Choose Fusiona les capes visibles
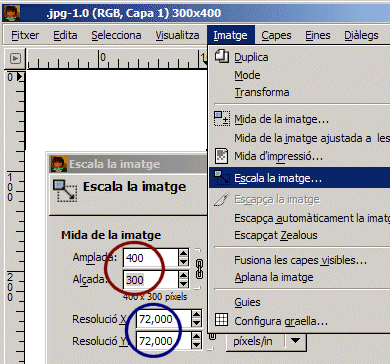This screenshot has width=390, height=364. click(300, 260)
